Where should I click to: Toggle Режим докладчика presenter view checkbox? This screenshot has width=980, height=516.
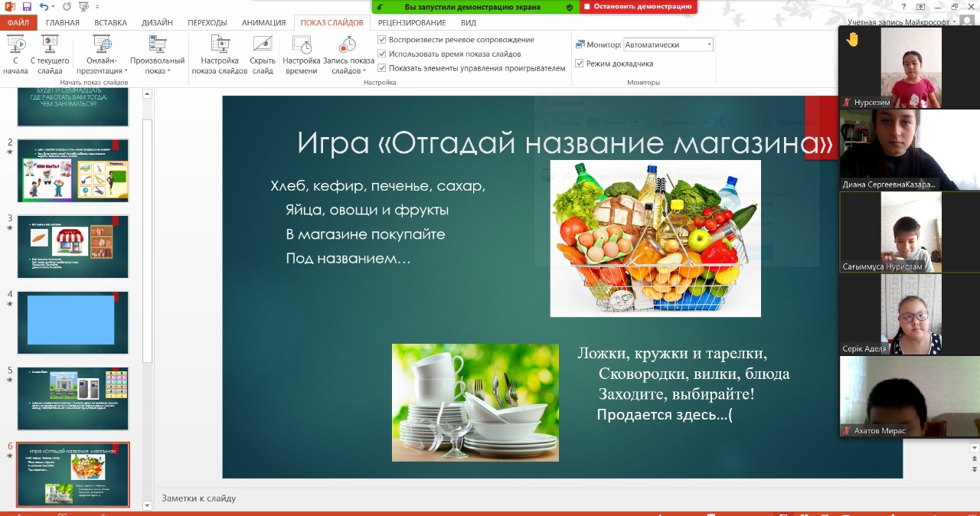[580, 64]
